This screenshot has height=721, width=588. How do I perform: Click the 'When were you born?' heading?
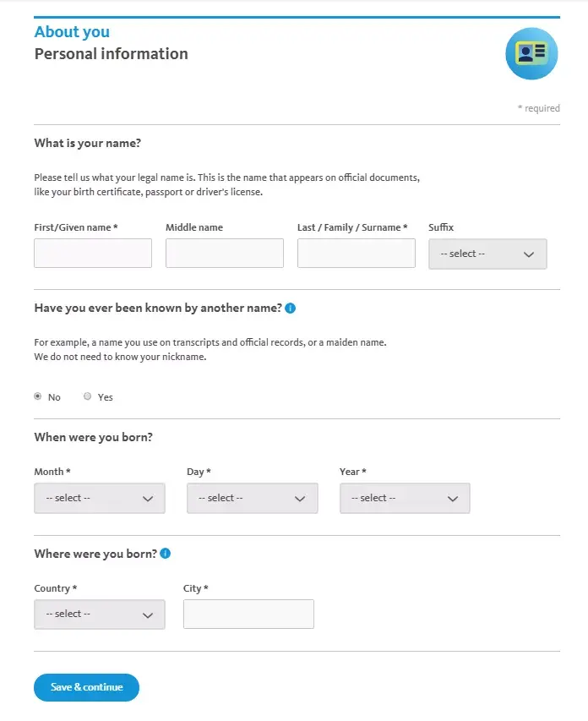[93, 438]
